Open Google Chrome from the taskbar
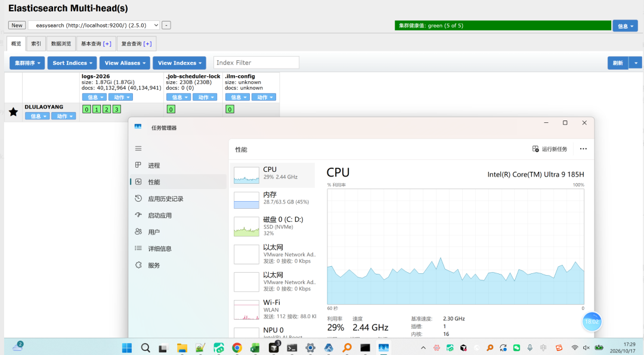644x355 pixels. 237,348
